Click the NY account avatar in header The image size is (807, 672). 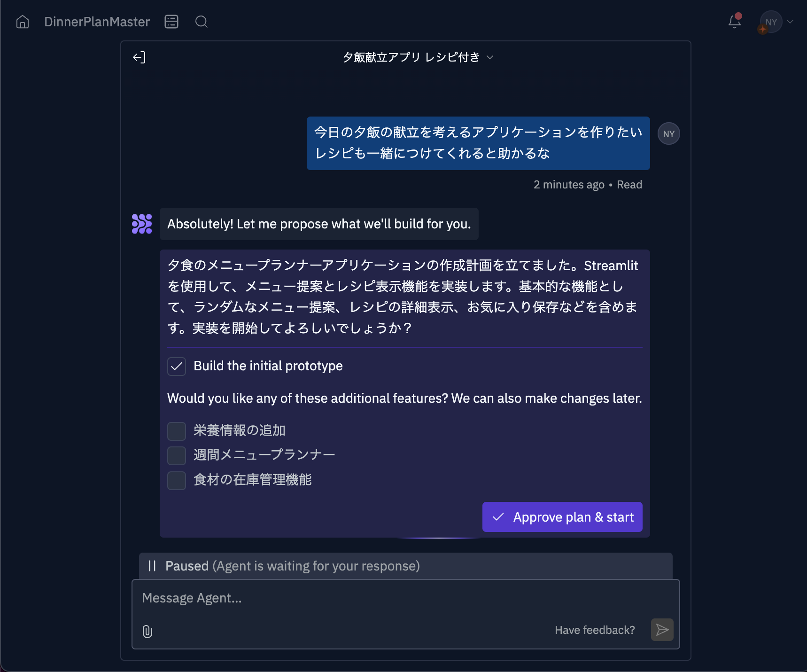coord(771,22)
